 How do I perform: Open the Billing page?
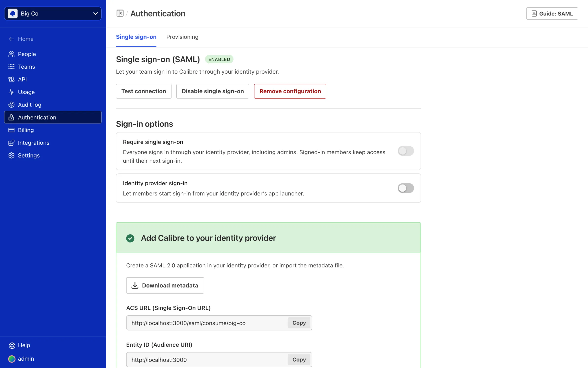click(53, 130)
